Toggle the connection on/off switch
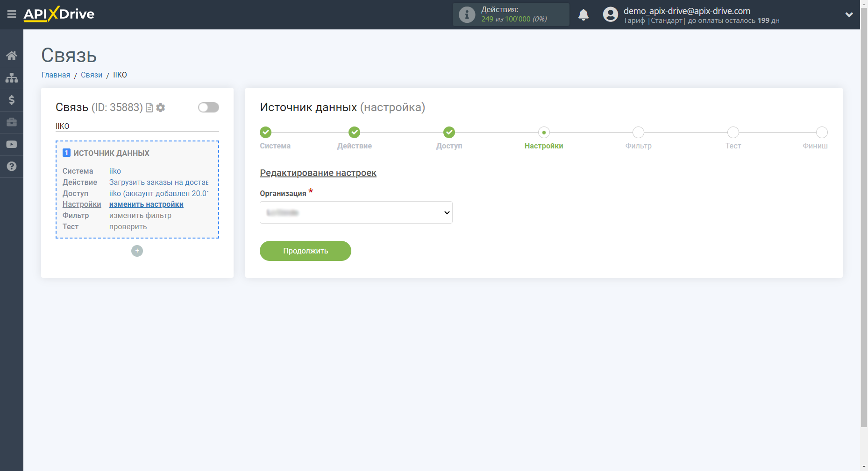This screenshot has width=868, height=471. (208, 107)
